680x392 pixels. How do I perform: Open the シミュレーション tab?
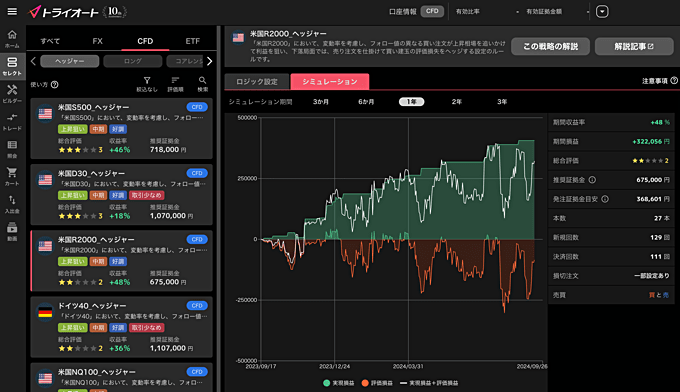click(330, 82)
